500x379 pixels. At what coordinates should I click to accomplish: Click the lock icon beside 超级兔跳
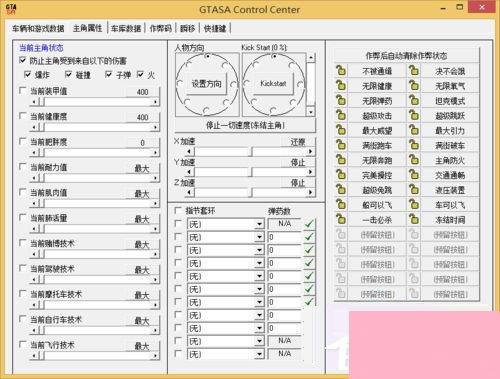point(341,190)
